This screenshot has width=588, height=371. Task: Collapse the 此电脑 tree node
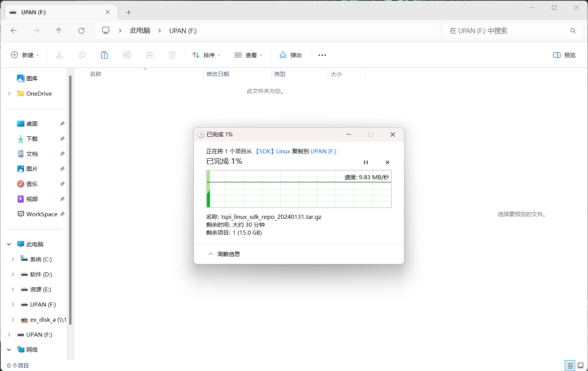pyautogui.click(x=9, y=244)
